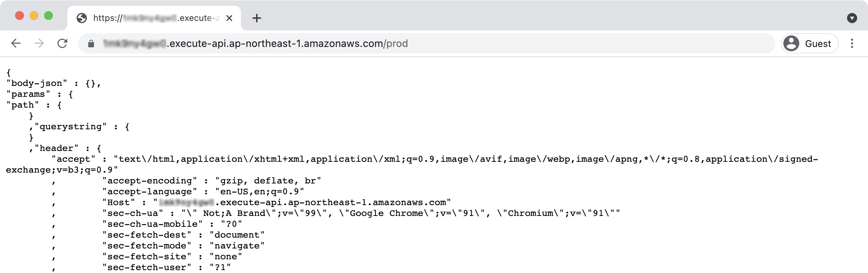Expand the tab search dropdown arrow
This screenshot has height=273, width=868.
point(852,18)
